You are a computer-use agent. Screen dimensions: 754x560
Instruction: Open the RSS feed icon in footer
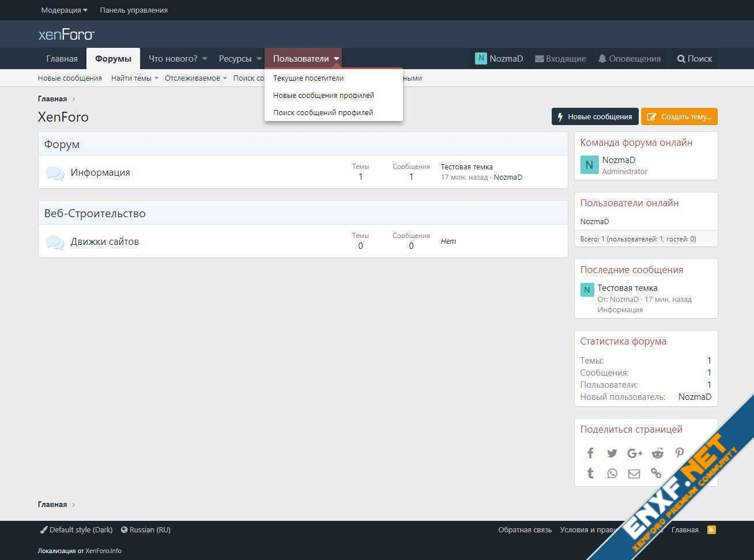pyautogui.click(x=712, y=529)
